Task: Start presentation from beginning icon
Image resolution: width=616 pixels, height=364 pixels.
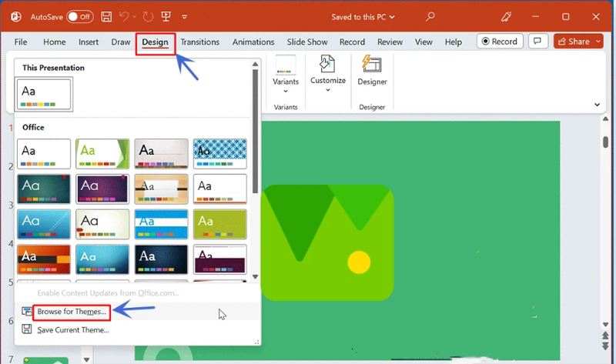Action: coord(166,16)
